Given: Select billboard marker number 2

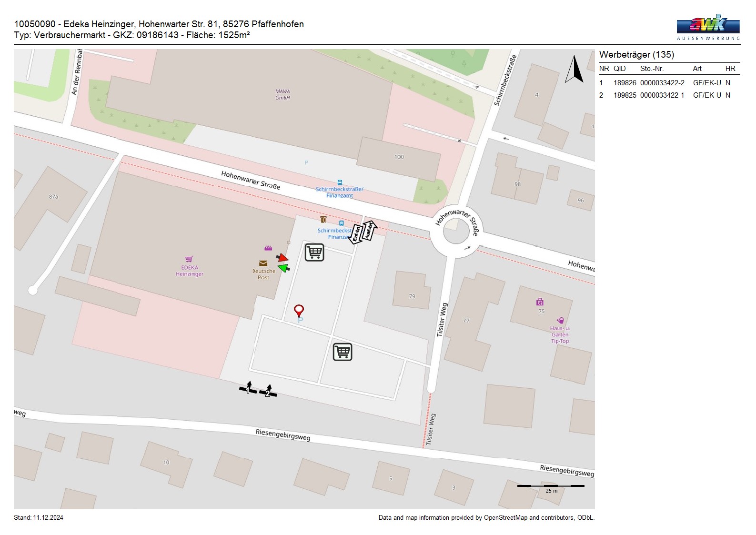Looking at the screenshot, I should (268, 392).
